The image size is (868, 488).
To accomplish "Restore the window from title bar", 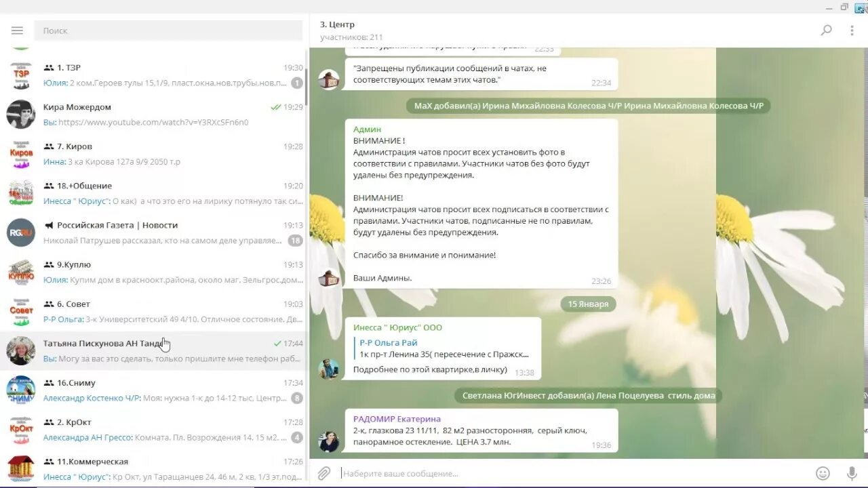I will click(x=844, y=7).
